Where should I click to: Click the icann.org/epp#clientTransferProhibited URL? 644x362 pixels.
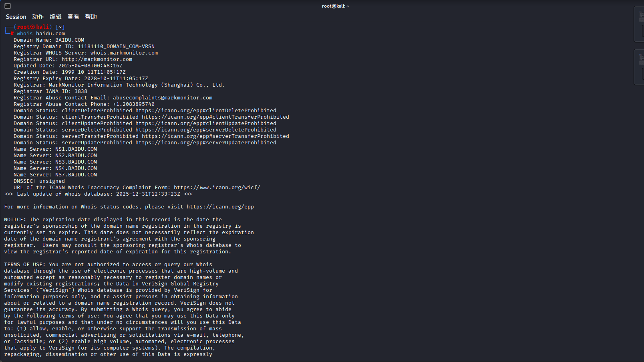pyautogui.click(x=215, y=117)
